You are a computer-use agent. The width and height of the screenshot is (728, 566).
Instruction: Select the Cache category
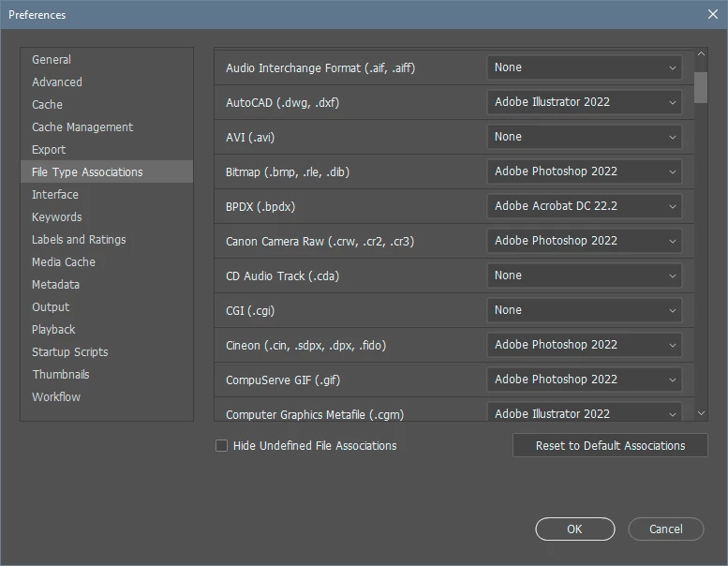(x=106, y=104)
